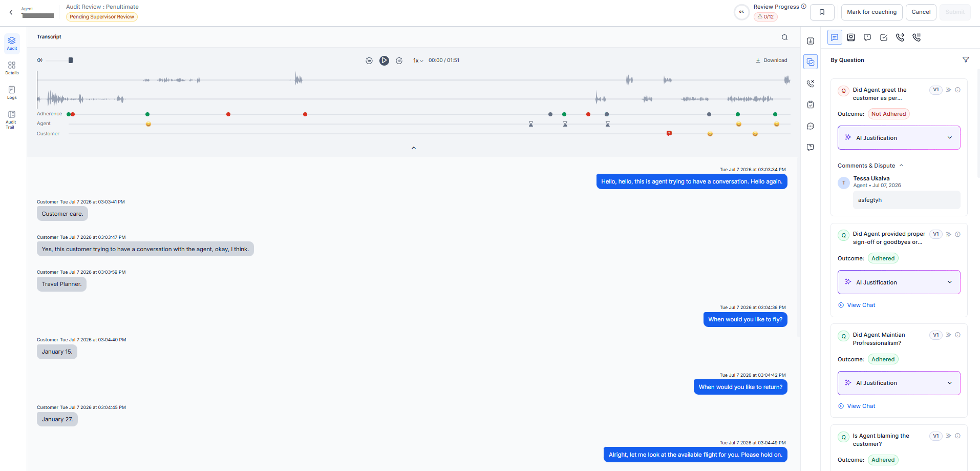Select the contact person view tab icon
The width and height of the screenshot is (980, 471).
851,37
